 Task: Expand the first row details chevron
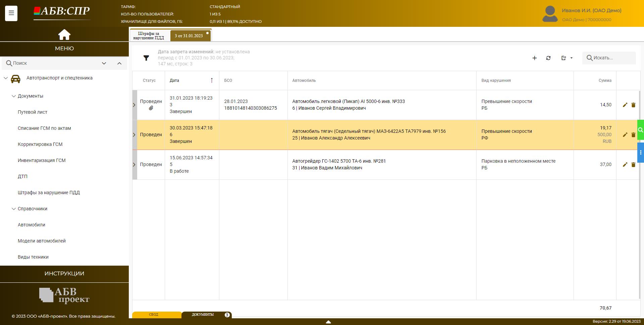(134, 105)
